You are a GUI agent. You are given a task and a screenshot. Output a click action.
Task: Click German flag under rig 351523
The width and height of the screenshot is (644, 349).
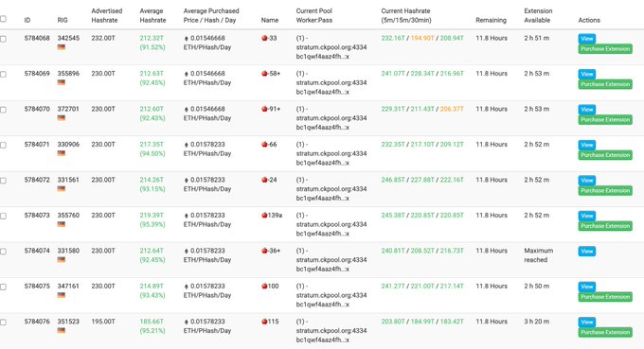[62, 330]
